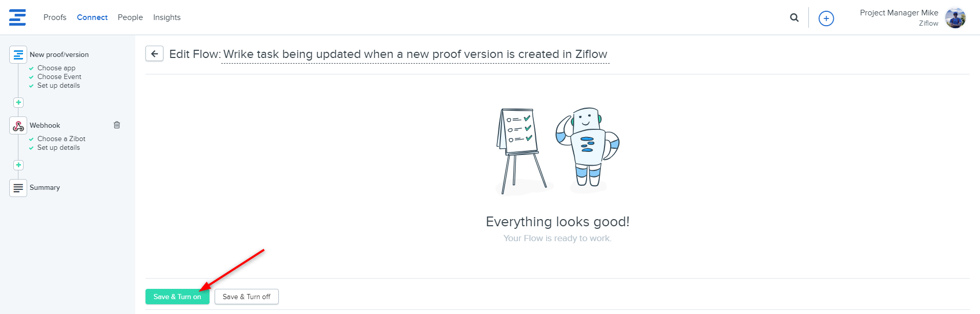Open the Summary step icon
The height and width of the screenshot is (314, 980).
pos(18,188)
